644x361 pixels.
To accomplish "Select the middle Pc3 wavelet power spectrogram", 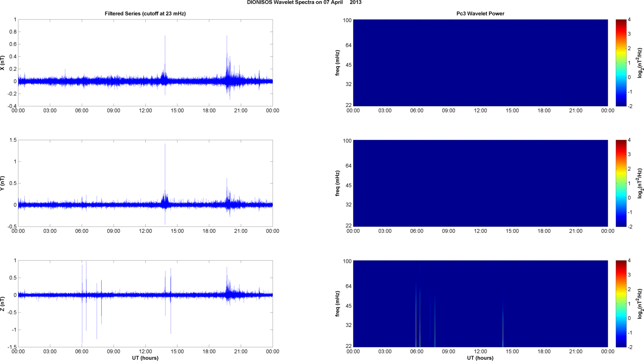I will click(x=480, y=183).
